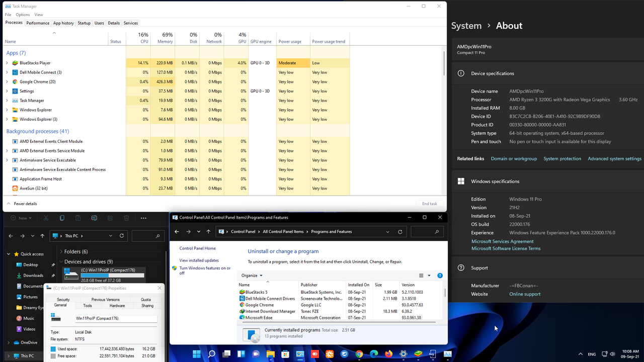Select BlueStacks 5 in installed programs list
The image size is (644, 362).
click(x=256, y=292)
